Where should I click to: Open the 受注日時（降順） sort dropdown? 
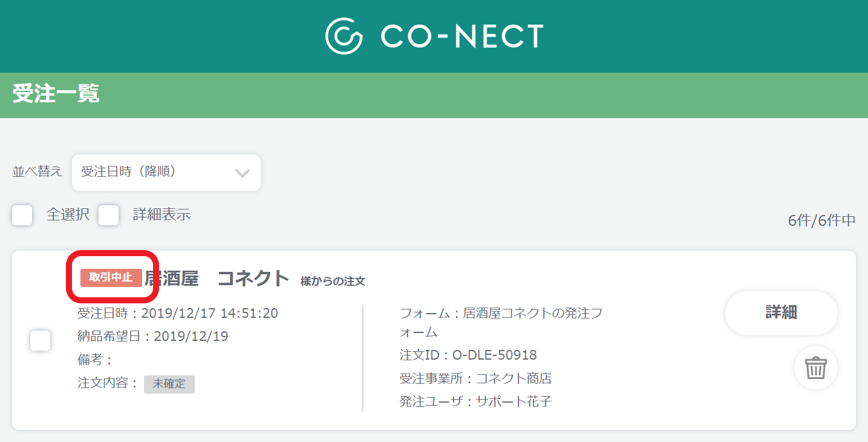166,173
